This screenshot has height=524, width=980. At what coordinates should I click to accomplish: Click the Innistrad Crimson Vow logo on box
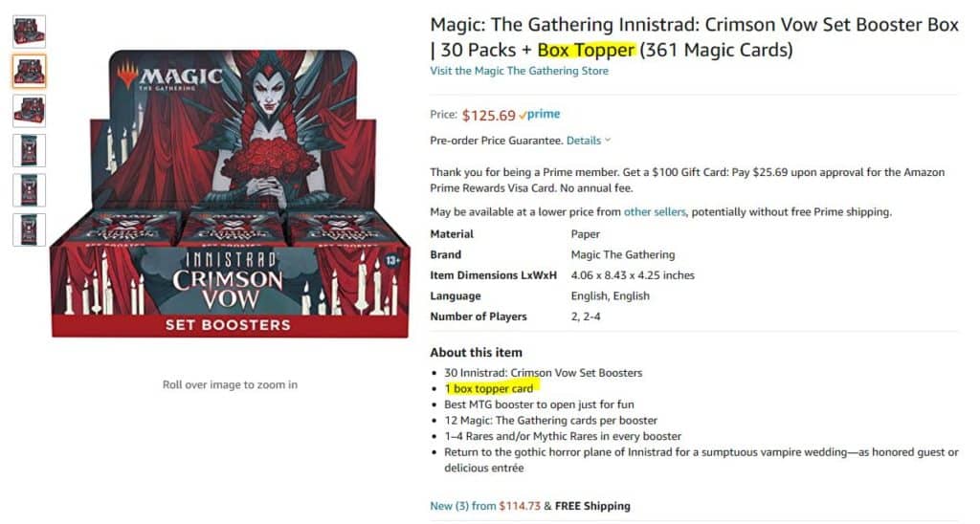228,277
